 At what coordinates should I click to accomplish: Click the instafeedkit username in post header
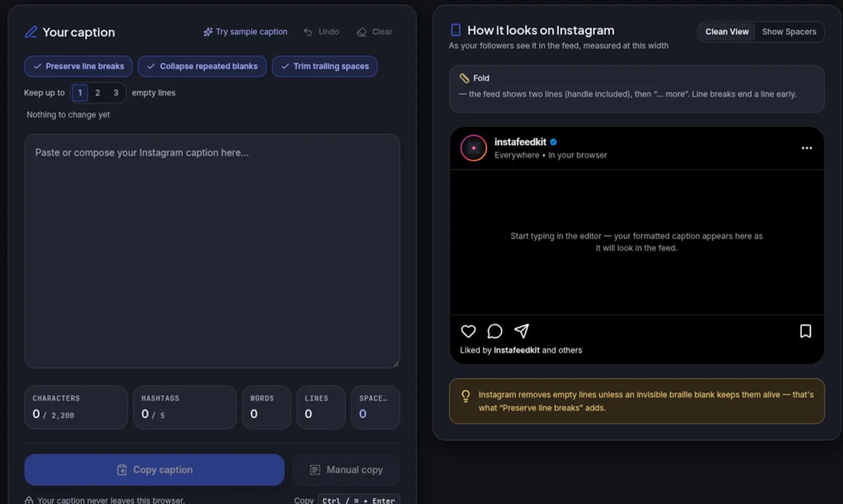point(520,142)
